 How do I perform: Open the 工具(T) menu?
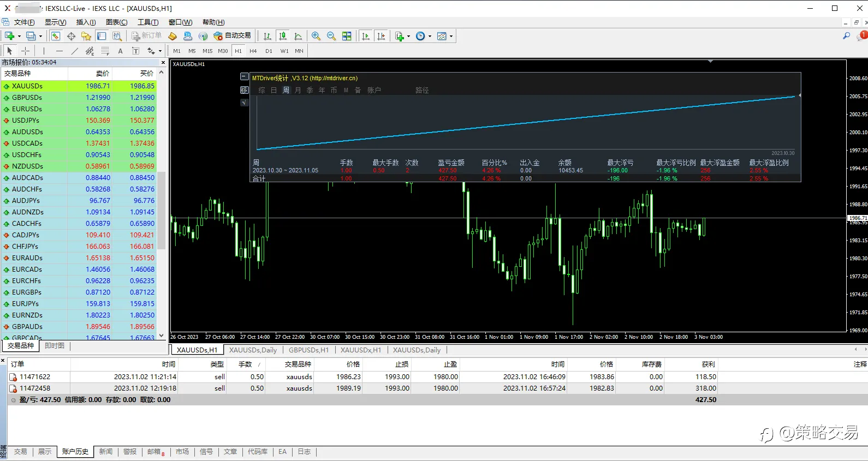click(x=148, y=22)
